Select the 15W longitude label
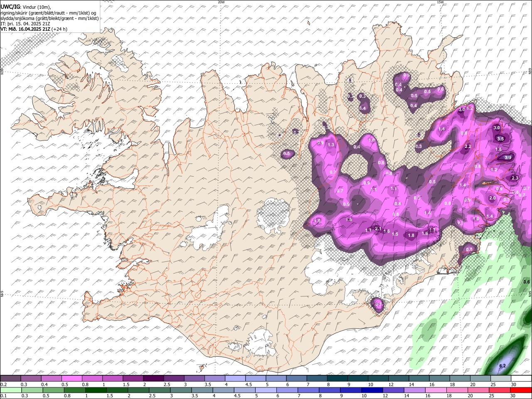 [x=440, y=2]
